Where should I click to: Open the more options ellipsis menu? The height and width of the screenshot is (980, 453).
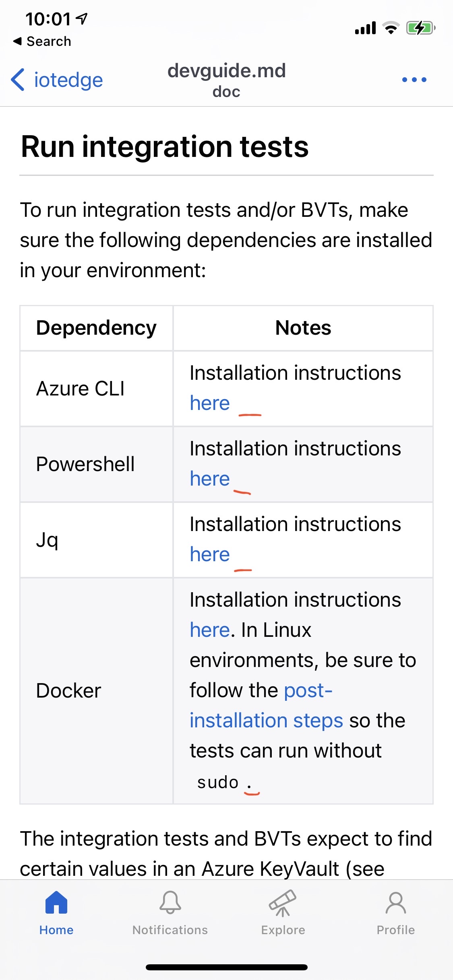pos(414,79)
